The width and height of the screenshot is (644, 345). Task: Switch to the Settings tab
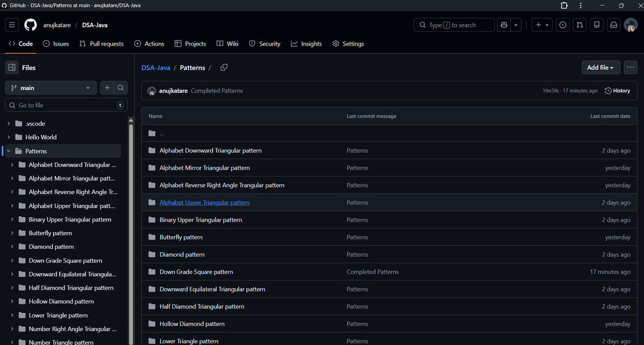point(348,43)
